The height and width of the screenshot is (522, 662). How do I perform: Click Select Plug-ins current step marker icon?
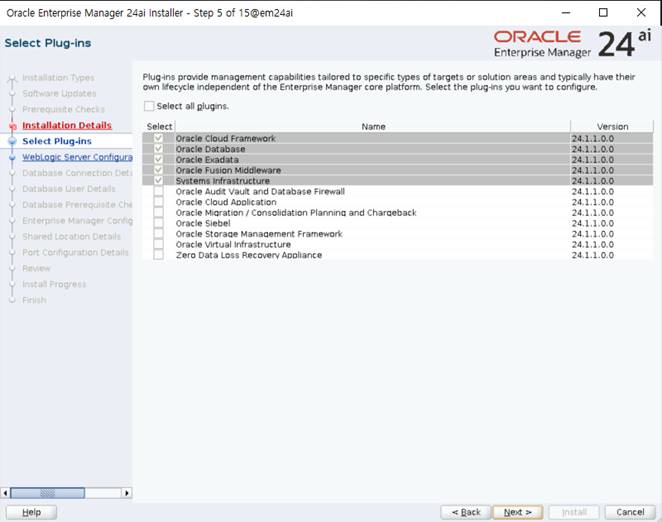pos(12,141)
